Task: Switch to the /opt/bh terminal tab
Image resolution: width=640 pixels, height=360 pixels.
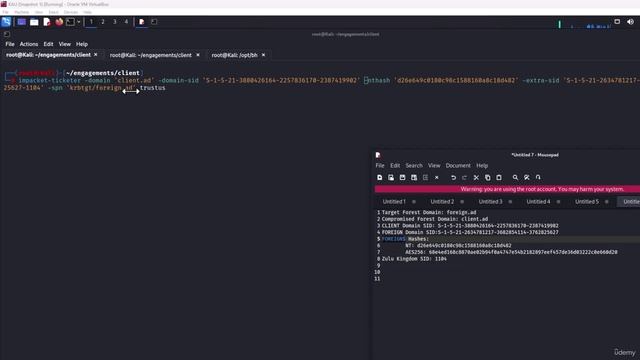Action: point(235,55)
